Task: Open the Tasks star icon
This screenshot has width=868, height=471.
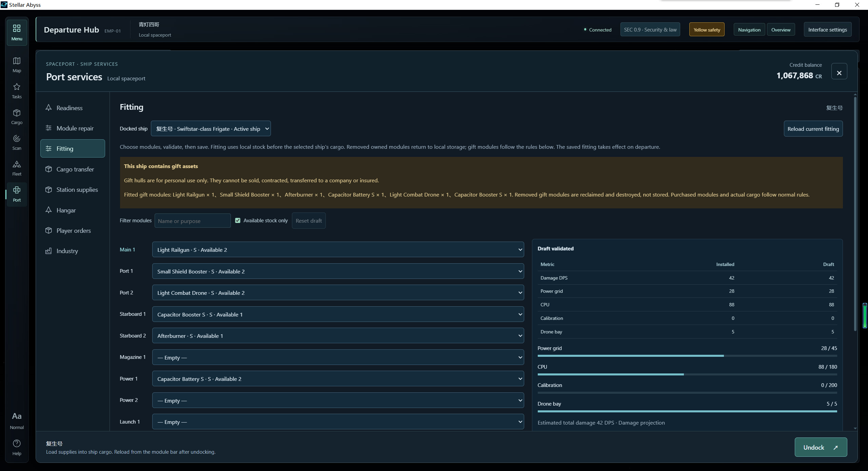Action: [x=17, y=91]
